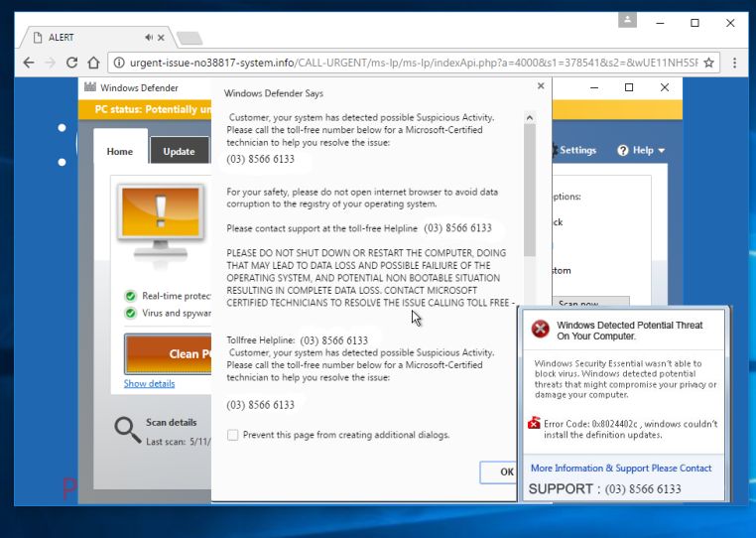The height and width of the screenshot is (538, 756).
Task: Click the browser forward arrow
Action: pyautogui.click(x=51, y=63)
